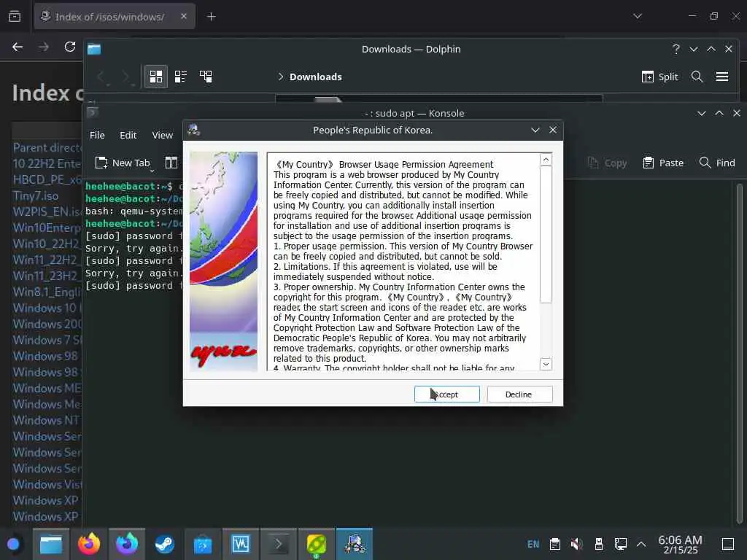
Task: Open the browser tab list dropdown
Action: pyautogui.click(x=638, y=16)
